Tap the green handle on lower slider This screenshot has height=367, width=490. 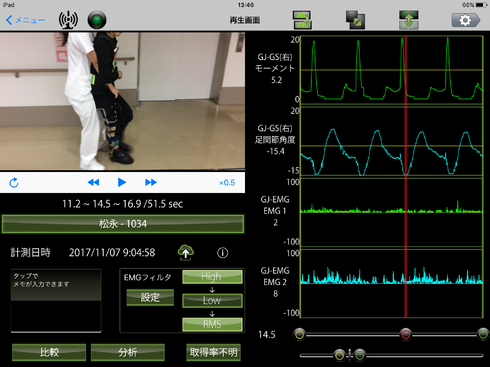(360, 355)
